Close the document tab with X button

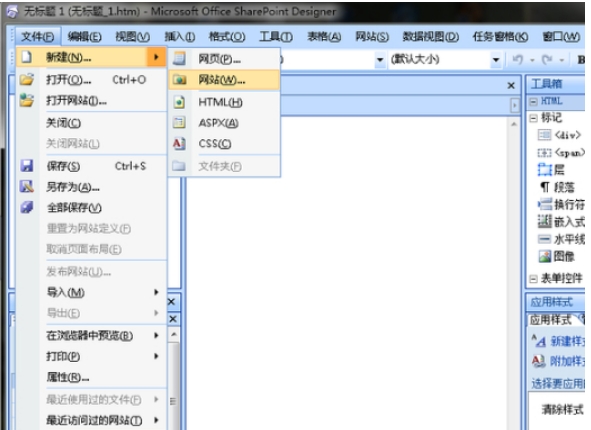[511, 86]
